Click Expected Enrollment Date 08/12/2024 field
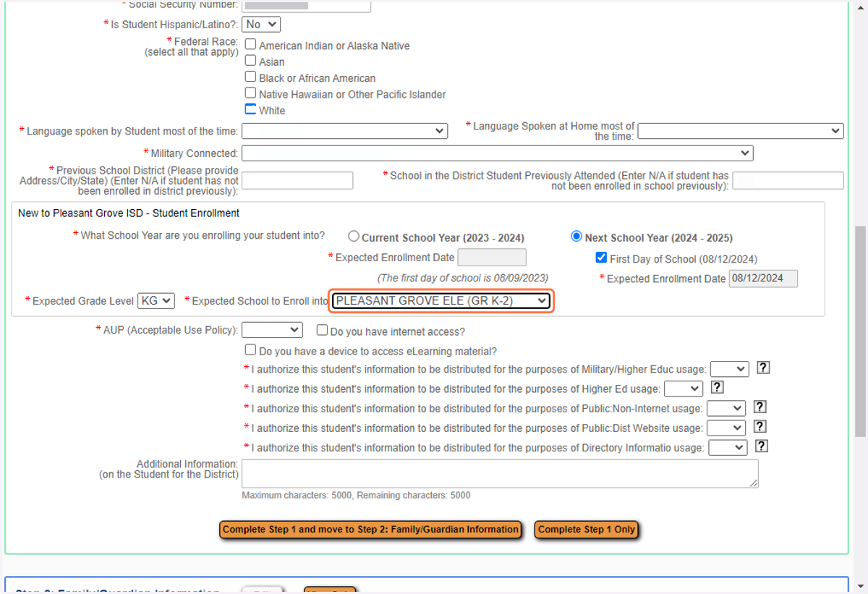The height and width of the screenshot is (594, 868). click(763, 279)
